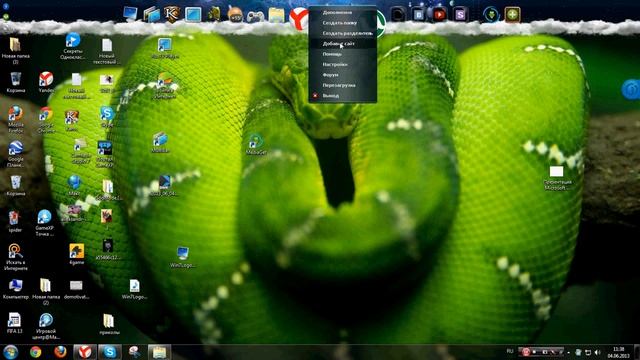640x360 pixels.
Task: Click the Chrome icon in the taskbar
Action: [36, 352]
